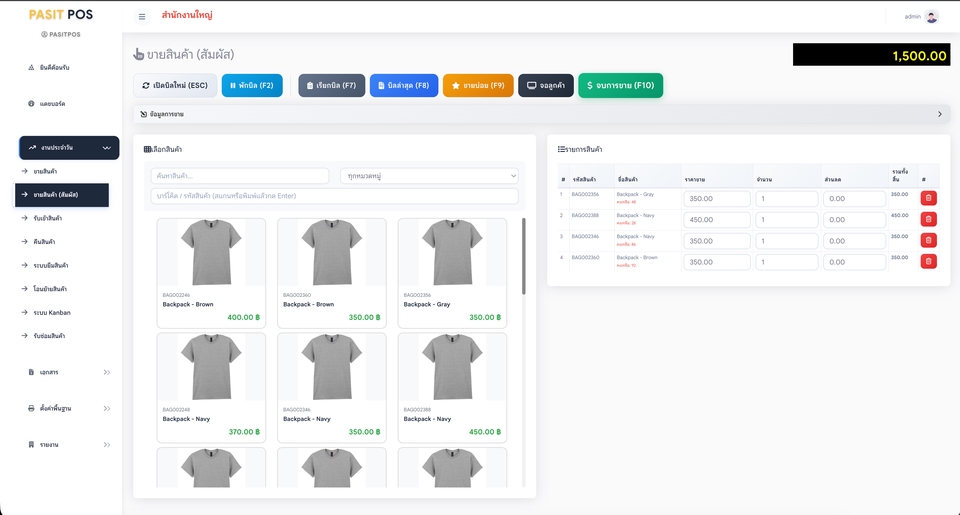Click the product list vertical scrollbar
This screenshot has width=960, height=515.
point(523,256)
